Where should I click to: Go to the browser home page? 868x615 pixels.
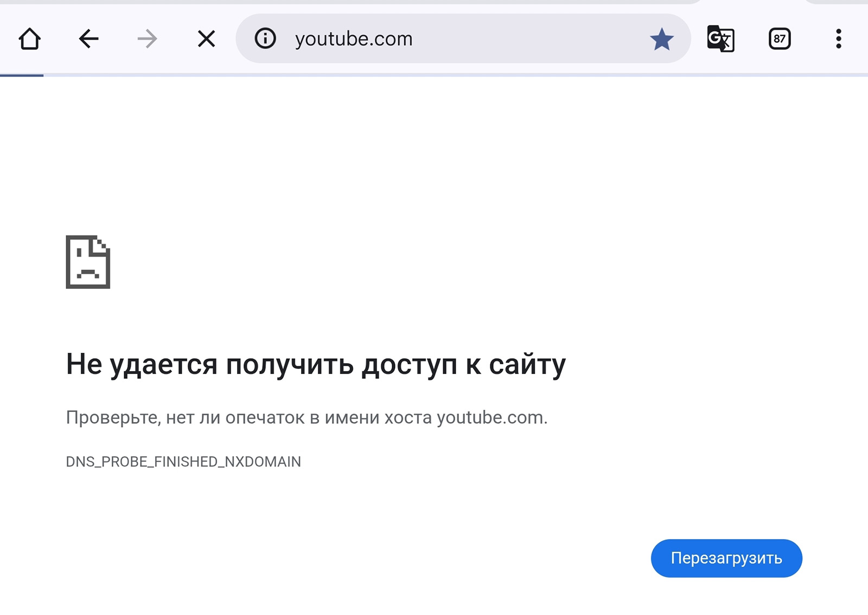point(30,39)
